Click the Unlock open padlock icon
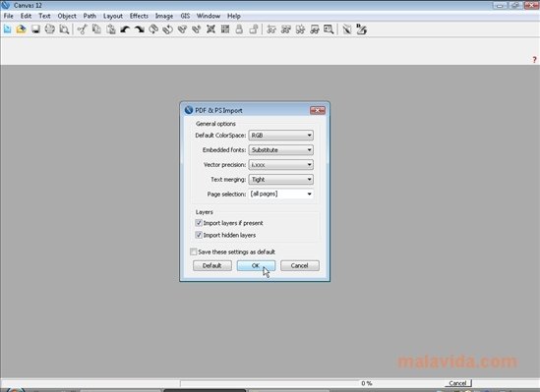Screen dimensions: 540x392 (254, 29)
